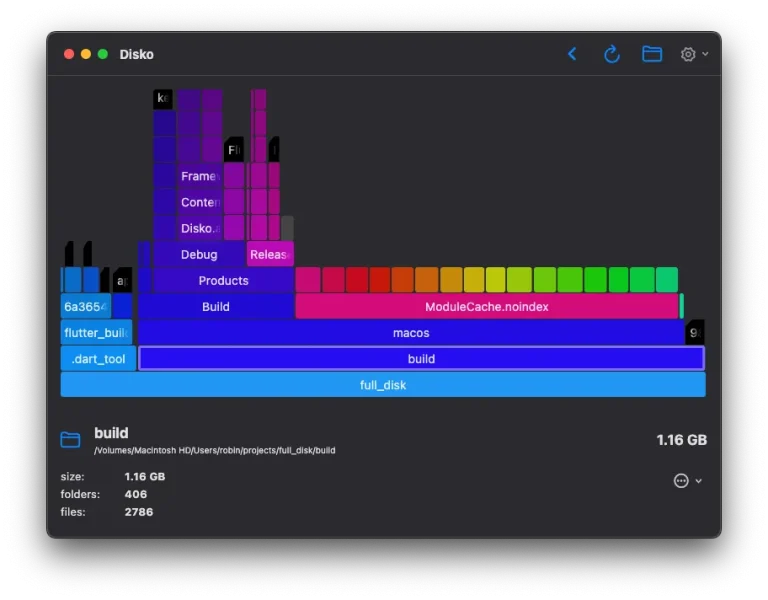
Task: Minimize the Disko window
Action: click(x=86, y=54)
